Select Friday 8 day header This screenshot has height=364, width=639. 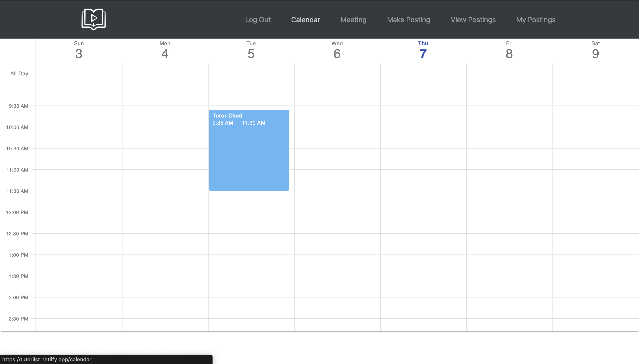click(x=509, y=51)
